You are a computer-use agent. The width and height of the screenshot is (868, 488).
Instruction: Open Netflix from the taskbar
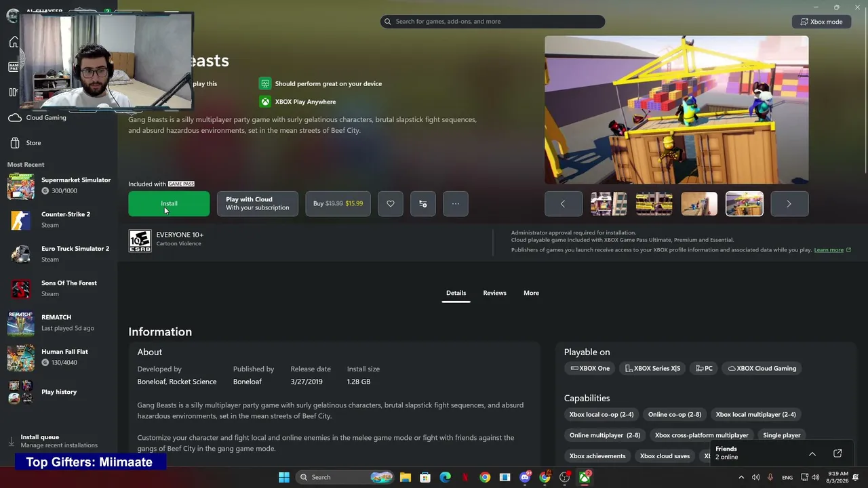[x=465, y=477]
